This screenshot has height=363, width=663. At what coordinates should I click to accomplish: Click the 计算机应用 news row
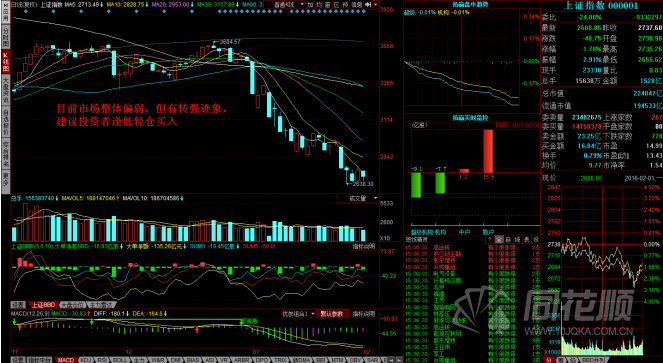472,280
